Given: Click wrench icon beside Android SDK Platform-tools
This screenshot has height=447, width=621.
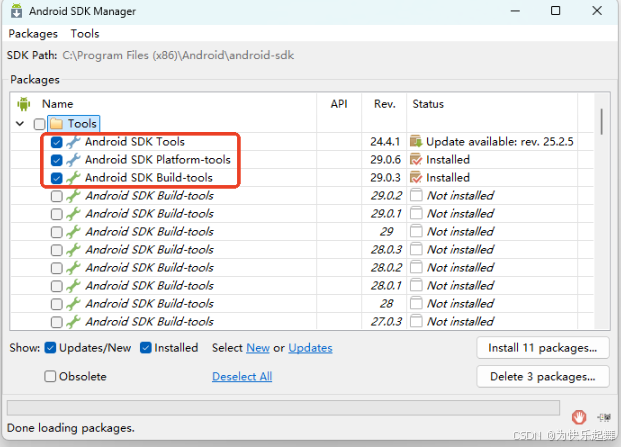Looking at the screenshot, I should (x=73, y=160).
